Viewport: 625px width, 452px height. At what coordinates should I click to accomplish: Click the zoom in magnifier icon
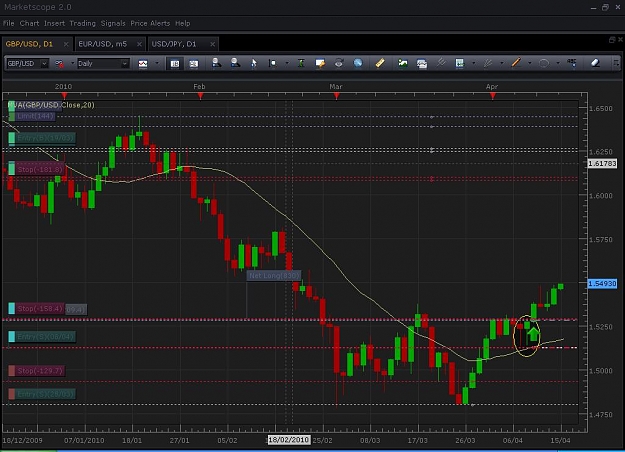[216, 63]
